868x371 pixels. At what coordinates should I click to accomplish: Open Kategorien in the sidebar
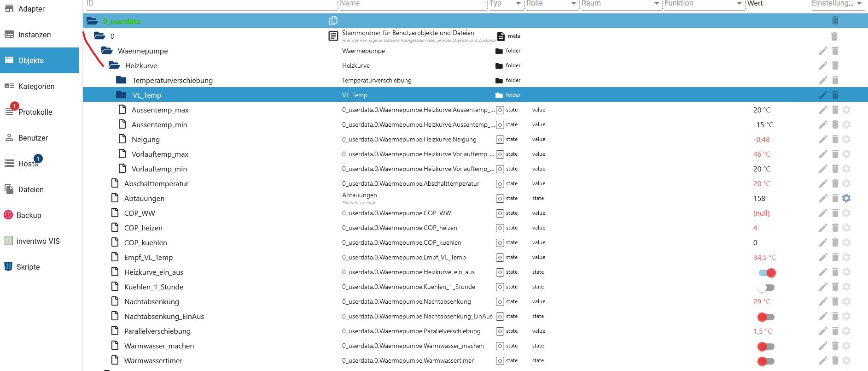(39, 86)
